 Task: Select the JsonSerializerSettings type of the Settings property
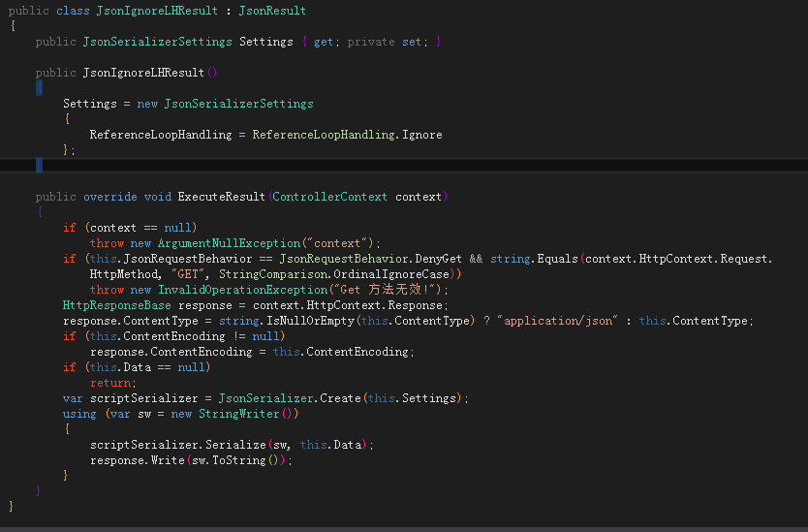click(157, 42)
